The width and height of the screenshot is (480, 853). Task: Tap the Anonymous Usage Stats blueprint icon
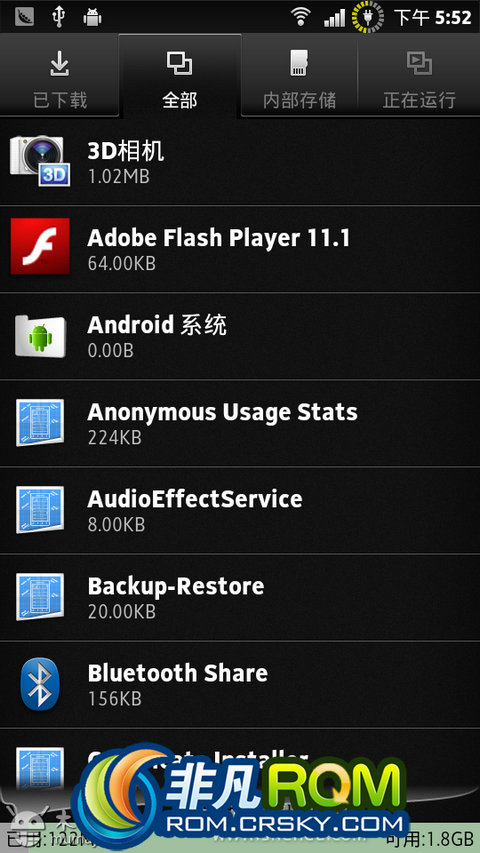pyautogui.click(x=40, y=423)
